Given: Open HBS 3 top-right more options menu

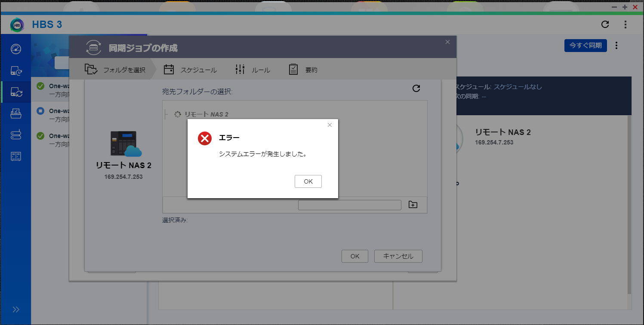Looking at the screenshot, I should click(626, 25).
